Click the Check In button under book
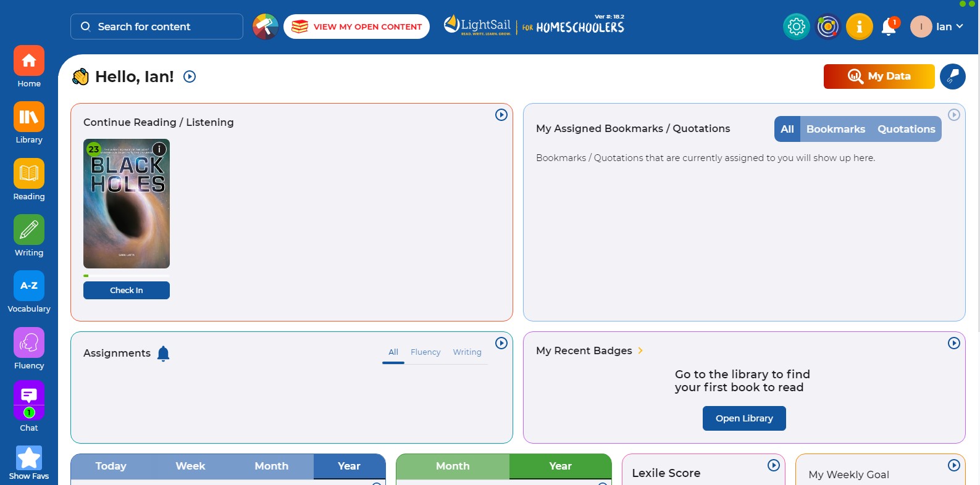This screenshot has width=980, height=485. tap(127, 291)
